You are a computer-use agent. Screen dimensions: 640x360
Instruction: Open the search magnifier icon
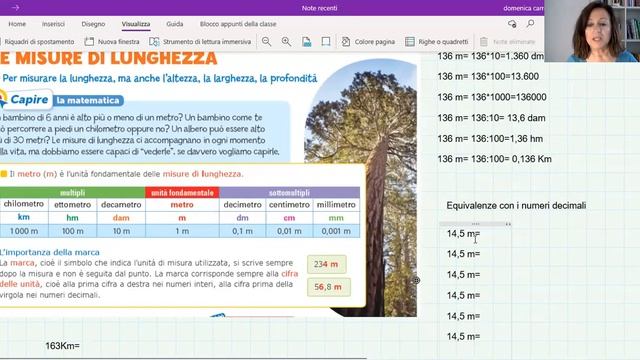click(530, 24)
